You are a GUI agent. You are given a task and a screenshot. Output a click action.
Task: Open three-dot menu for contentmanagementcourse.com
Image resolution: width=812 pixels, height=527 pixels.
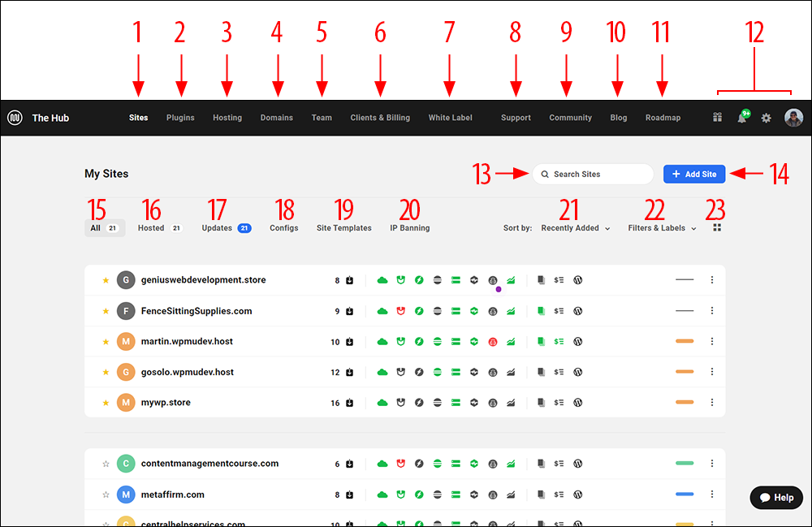(712, 464)
